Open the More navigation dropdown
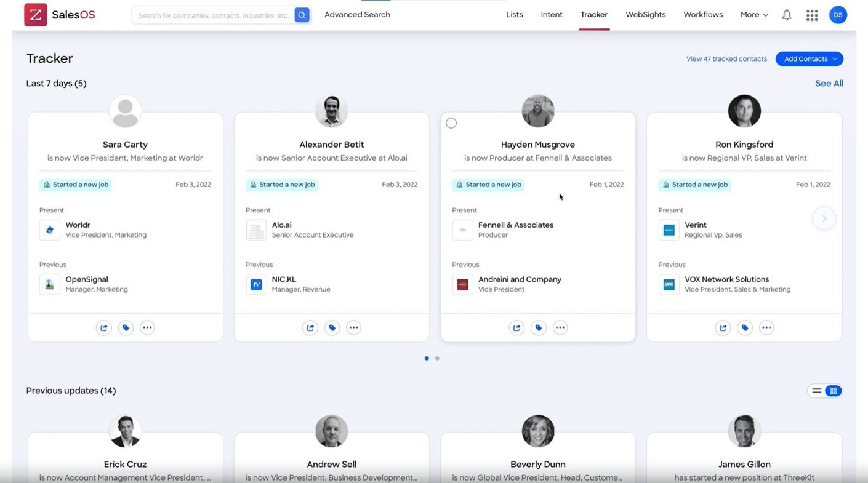The image size is (868, 483). pyautogui.click(x=753, y=14)
